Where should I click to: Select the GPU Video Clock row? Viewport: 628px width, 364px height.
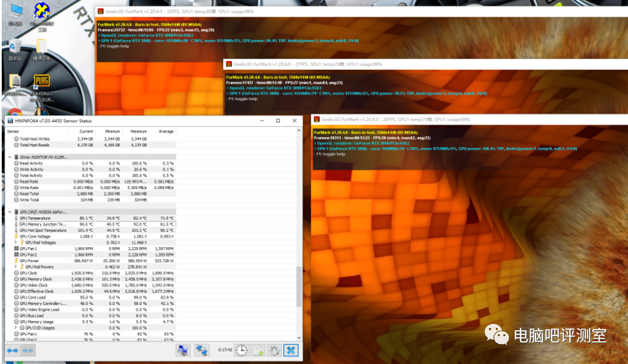(91, 285)
